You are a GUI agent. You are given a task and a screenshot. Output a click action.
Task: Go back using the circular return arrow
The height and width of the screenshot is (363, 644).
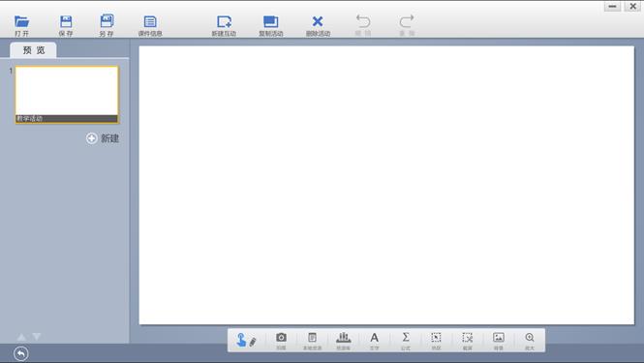pos(21,353)
